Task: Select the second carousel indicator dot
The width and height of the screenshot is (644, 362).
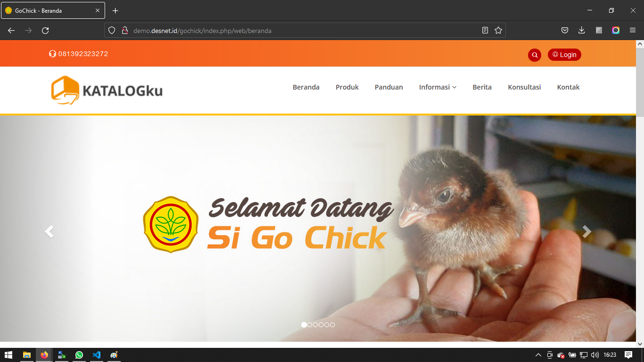Action: [310, 325]
